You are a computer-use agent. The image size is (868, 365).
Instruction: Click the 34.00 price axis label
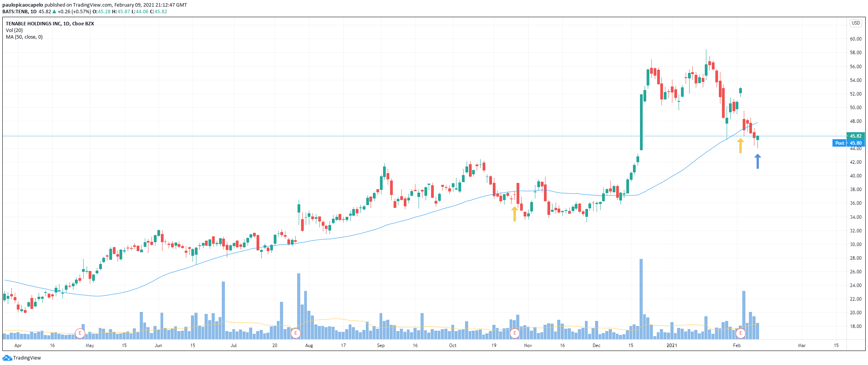(856, 217)
